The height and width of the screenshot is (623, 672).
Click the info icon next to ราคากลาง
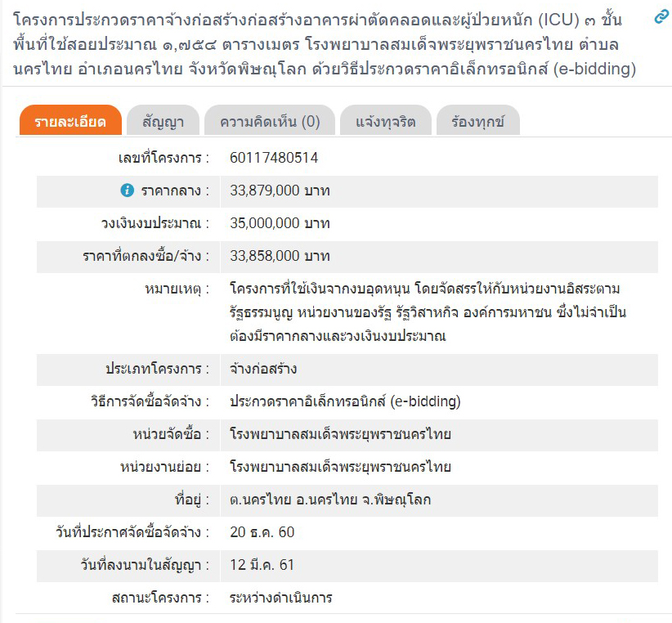127,190
